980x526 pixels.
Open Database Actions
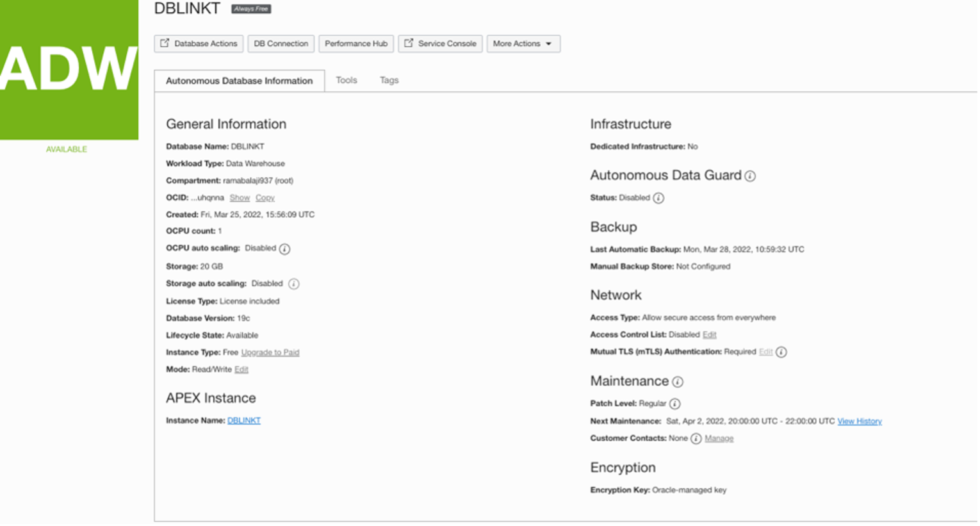[x=199, y=44]
